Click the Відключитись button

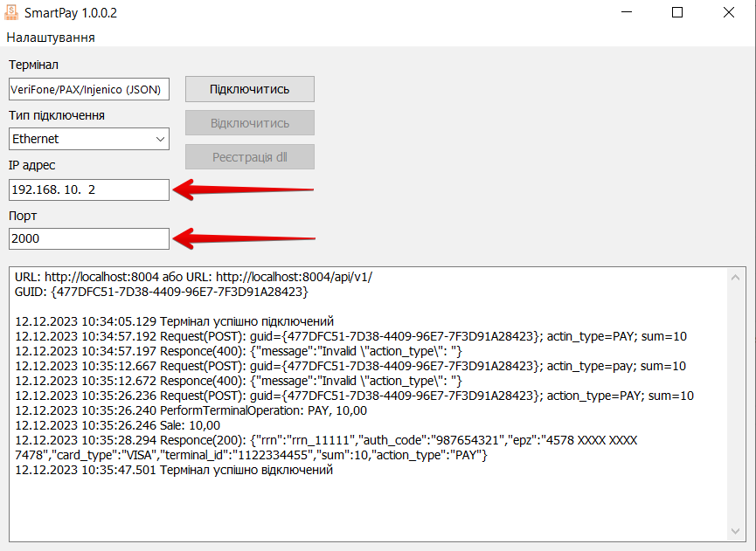249,123
